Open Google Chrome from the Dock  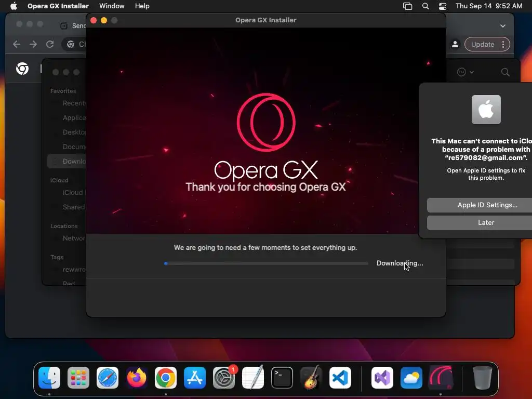(x=166, y=378)
